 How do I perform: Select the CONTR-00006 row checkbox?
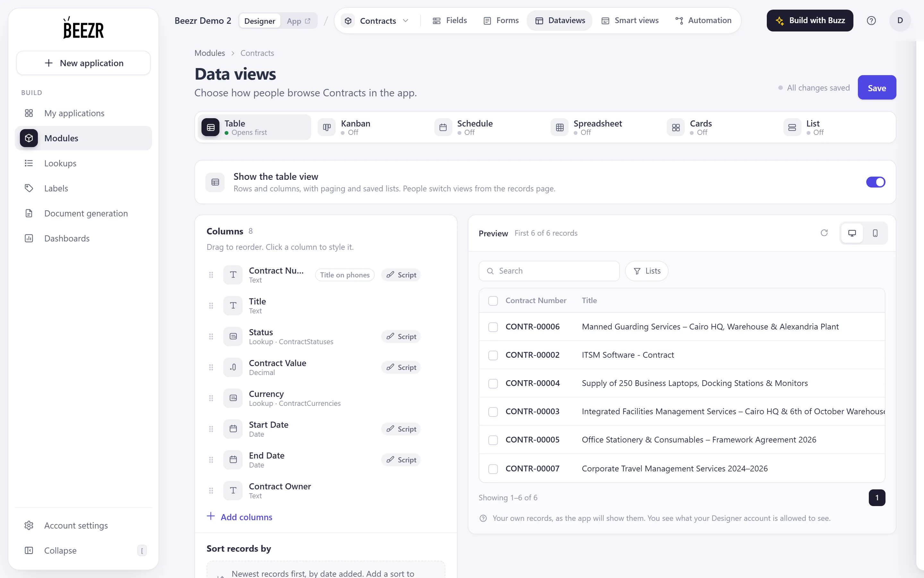click(x=493, y=327)
